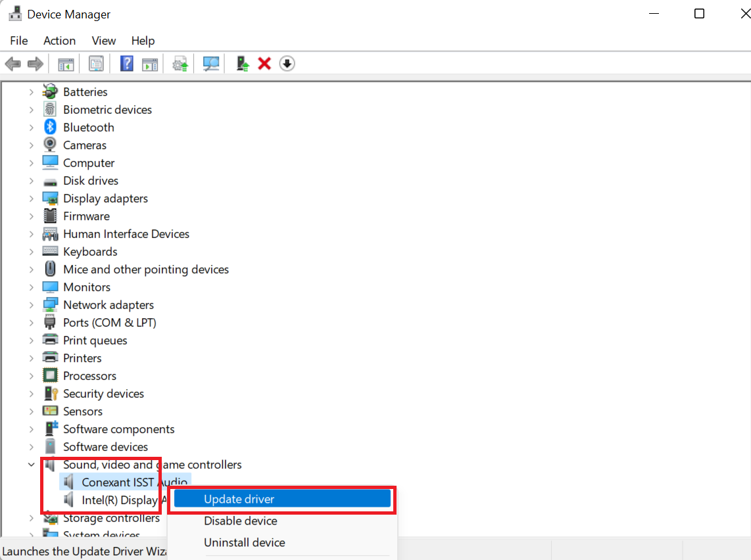Click the Action pane toolbar icon
The height and width of the screenshot is (560, 751).
tap(150, 64)
